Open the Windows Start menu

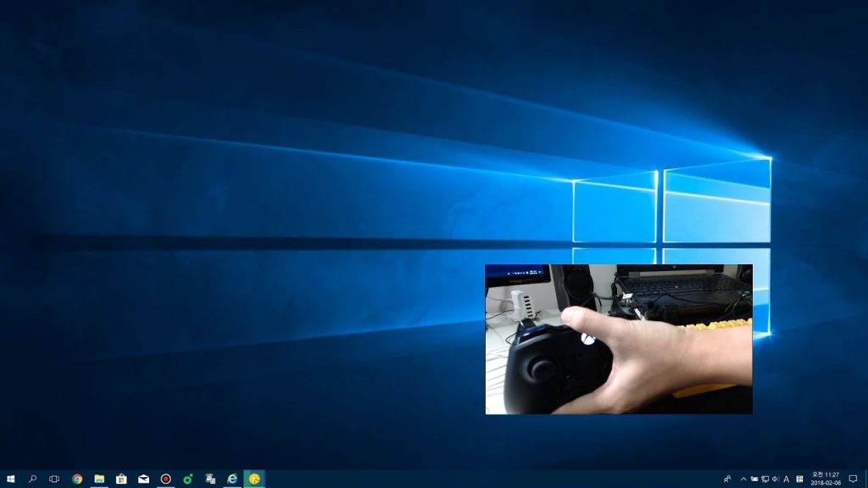[x=11, y=479]
